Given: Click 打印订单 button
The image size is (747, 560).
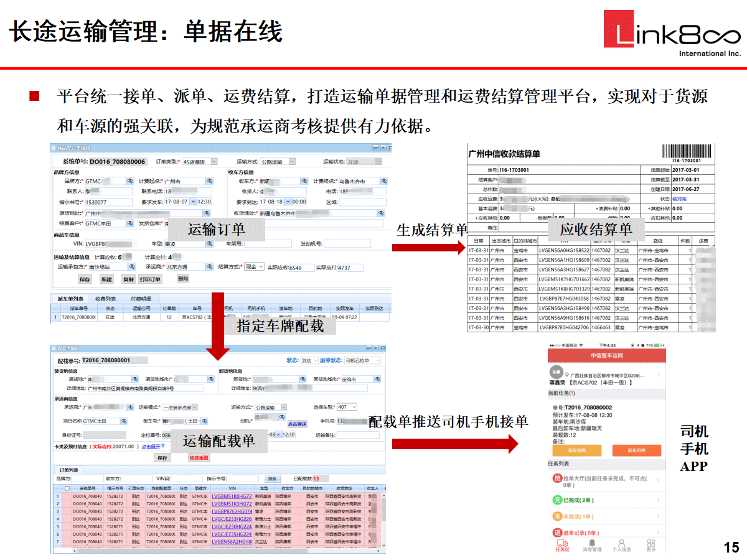Looking at the screenshot, I should pos(151,279).
